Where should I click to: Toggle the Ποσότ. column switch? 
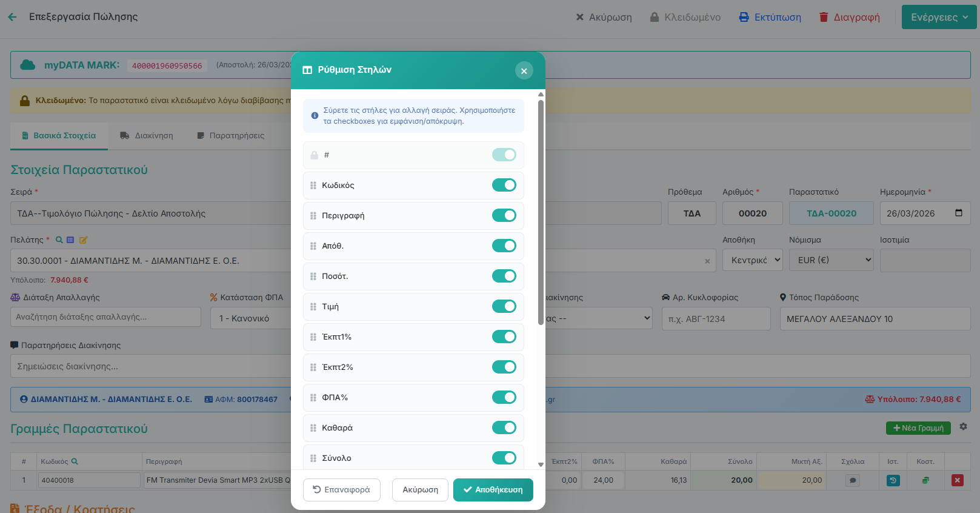(504, 276)
